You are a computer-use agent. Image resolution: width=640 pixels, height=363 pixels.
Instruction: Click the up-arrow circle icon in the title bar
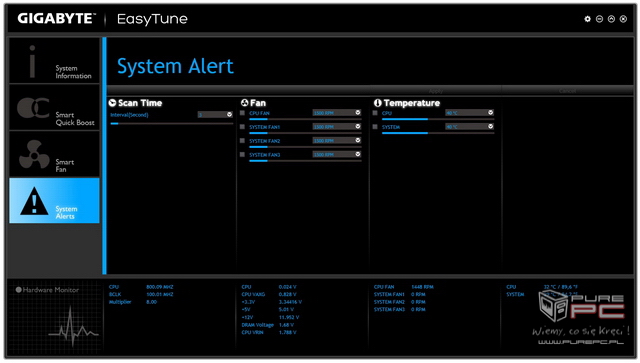pyautogui.click(x=611, y=19)
